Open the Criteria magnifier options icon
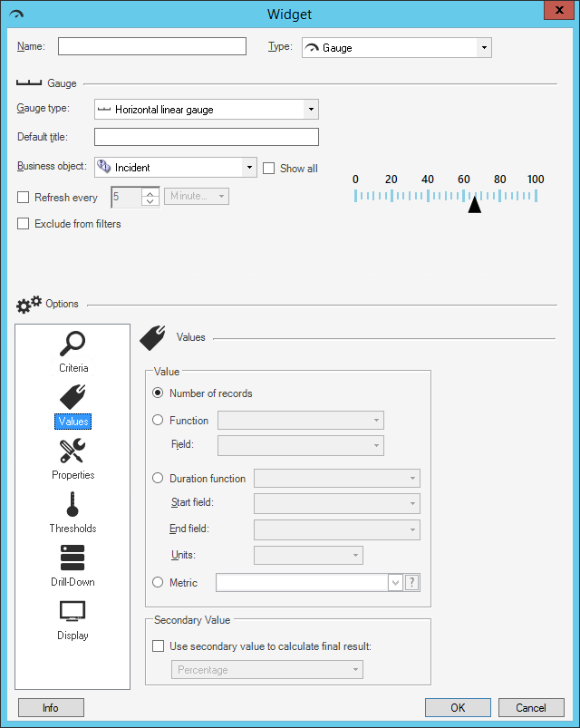 (72, 343)
